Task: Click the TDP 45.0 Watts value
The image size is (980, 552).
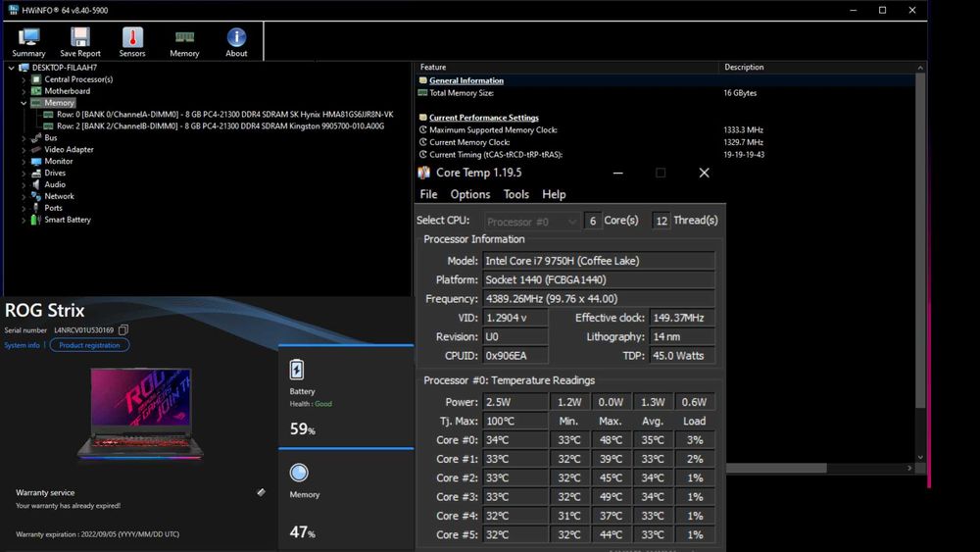Action: tap(682, 356)
